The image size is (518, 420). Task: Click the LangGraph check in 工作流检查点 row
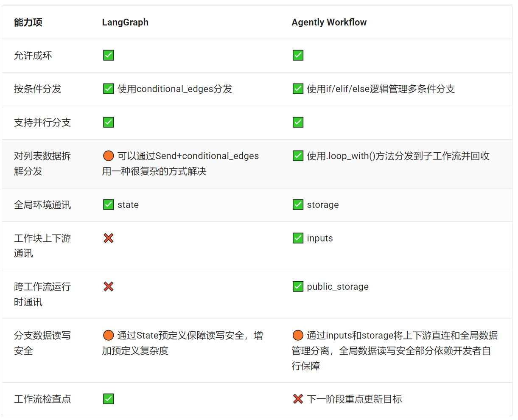coord(109,399)
